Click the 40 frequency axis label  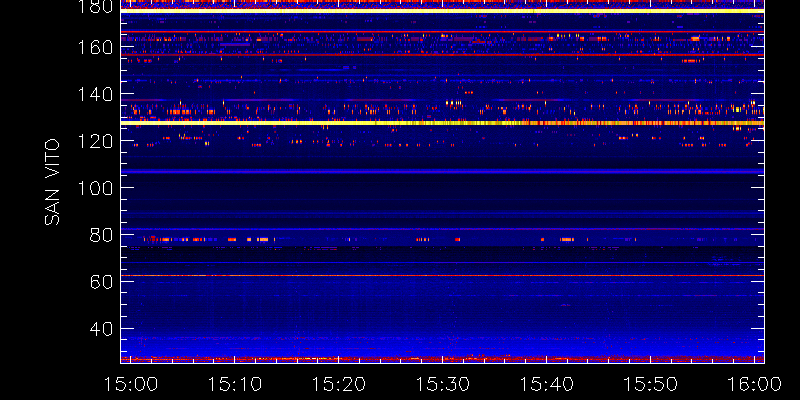tap(101, 329)
